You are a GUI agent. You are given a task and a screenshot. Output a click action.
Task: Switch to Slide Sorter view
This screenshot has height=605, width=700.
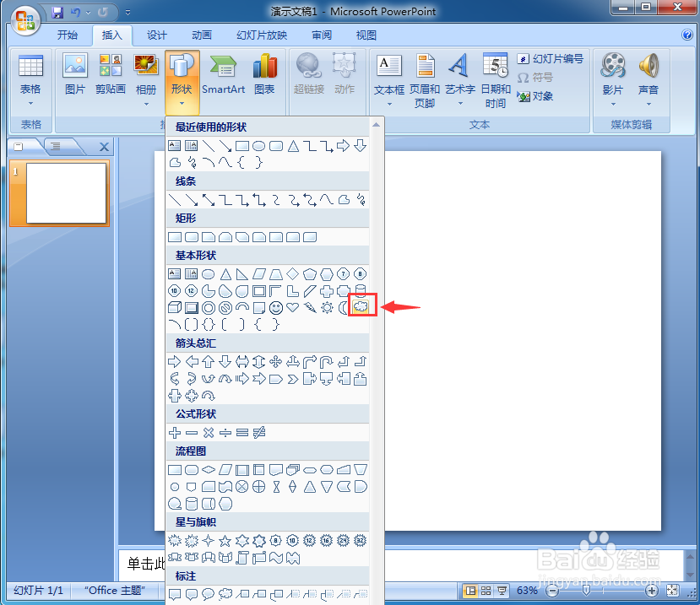(486, 591)
